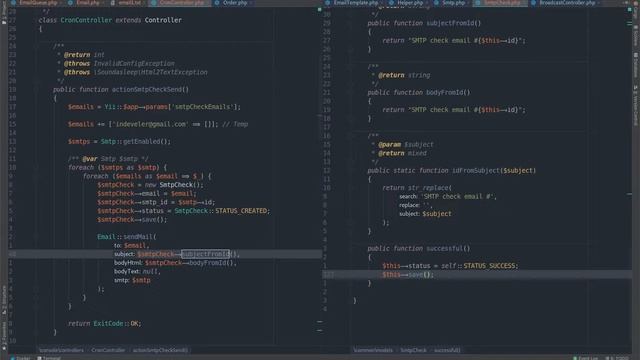Click the PHP file icon on Order.php tab
This screenshot has width=640, height=360.
pos(217,3)
